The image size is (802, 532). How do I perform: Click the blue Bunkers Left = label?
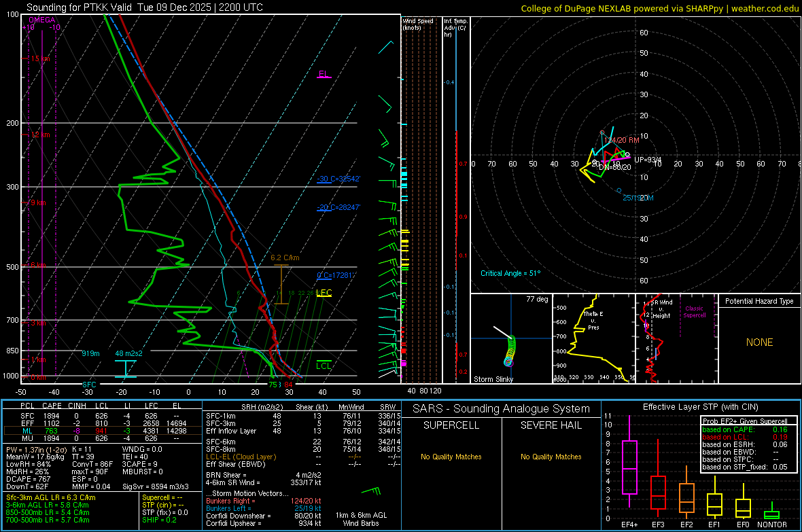point(228,508)
